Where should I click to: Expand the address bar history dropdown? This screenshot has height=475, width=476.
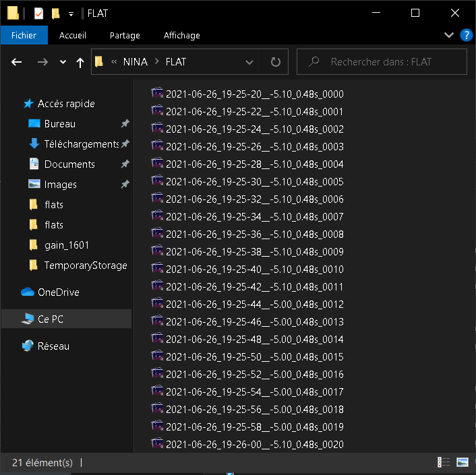click(x=249, y=62)
